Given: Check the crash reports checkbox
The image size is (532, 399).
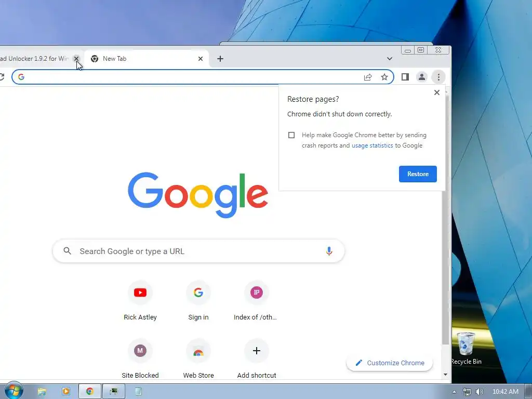Looking at the screenshot, I should coord(291,135).
